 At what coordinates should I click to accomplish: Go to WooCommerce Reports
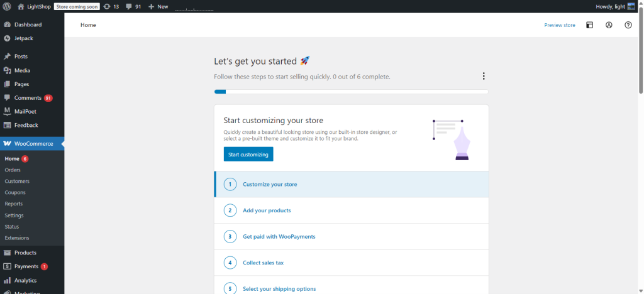coord(14,204)
